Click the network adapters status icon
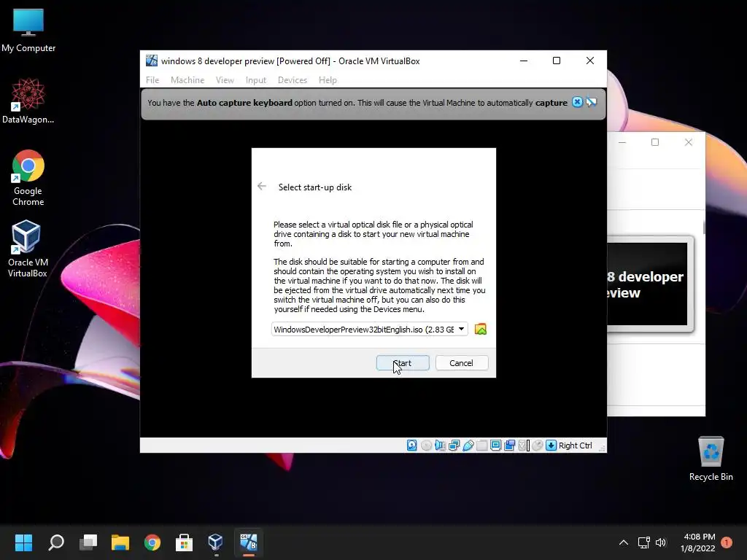The height and width of the screenshot is (560, 747). pyautogui.click(x=454, y=446)
